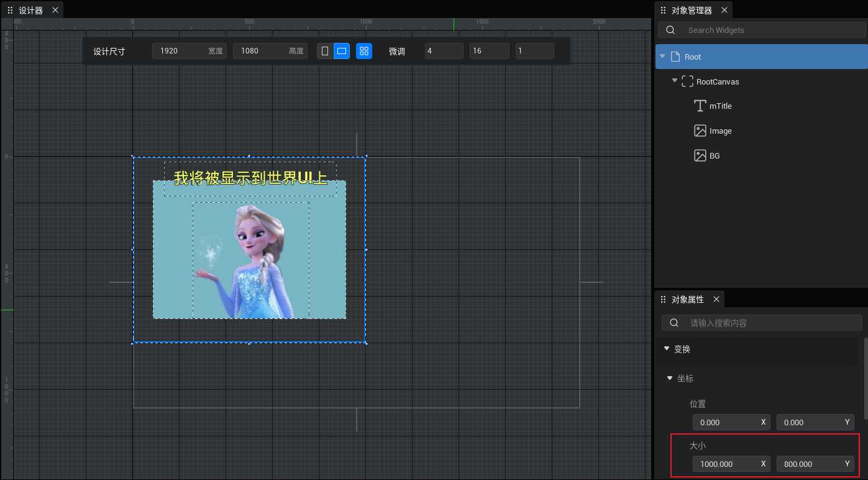Click the drag handle of 对象属性 tab
This screenshot has width=868, height=480.
[663, 299]
